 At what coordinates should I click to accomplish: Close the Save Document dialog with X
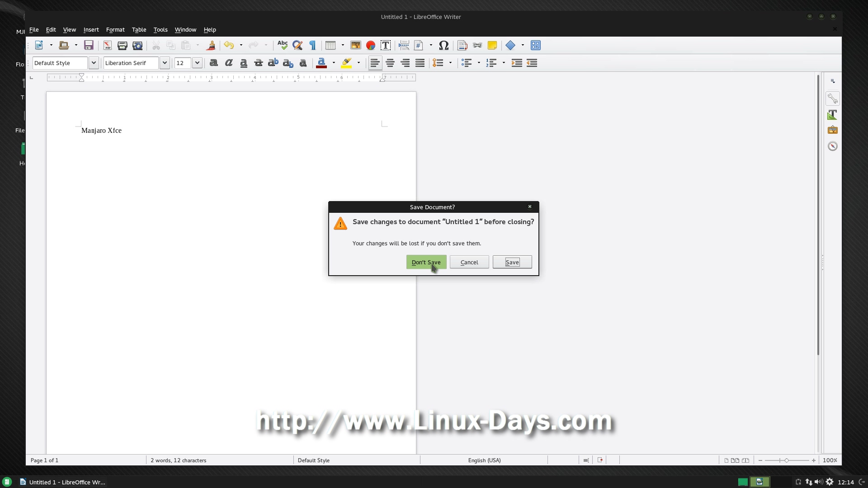click(x=529, y=207)
